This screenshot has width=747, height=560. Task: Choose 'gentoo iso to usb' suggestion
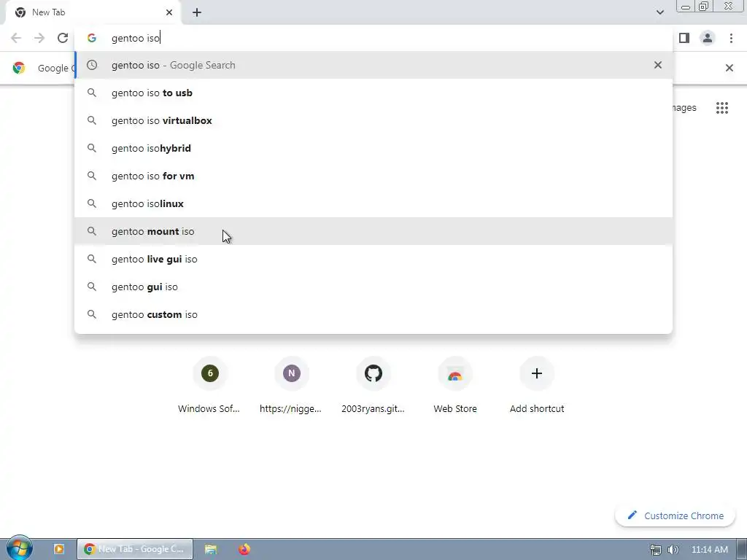[x=373, y=93]
